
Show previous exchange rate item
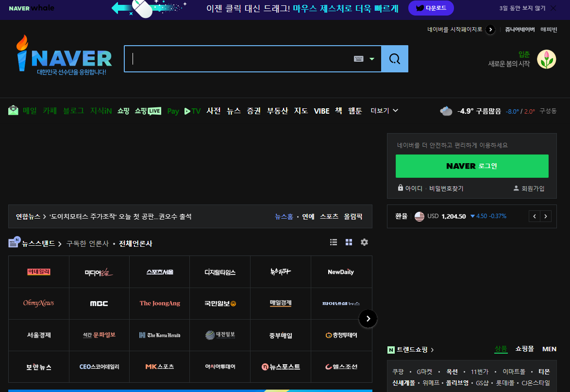pyautogui.click(x=535, y=216)
